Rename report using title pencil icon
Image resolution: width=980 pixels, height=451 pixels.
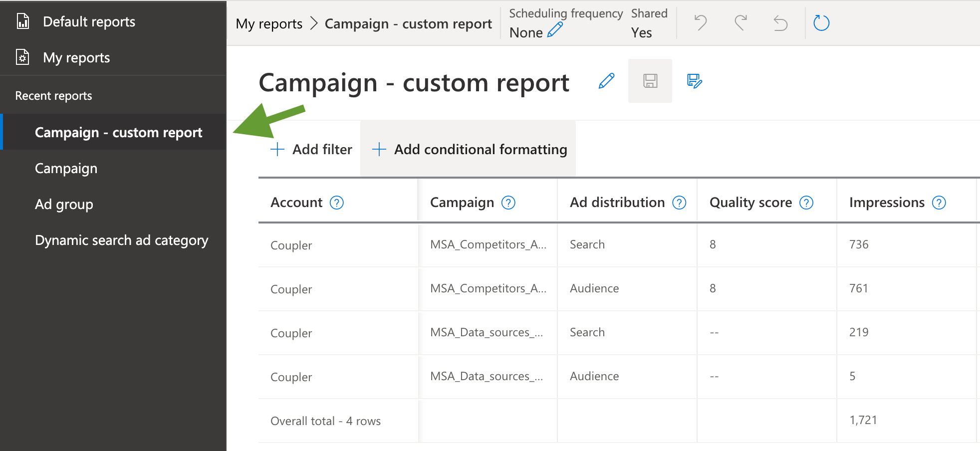tap(606, 81)
